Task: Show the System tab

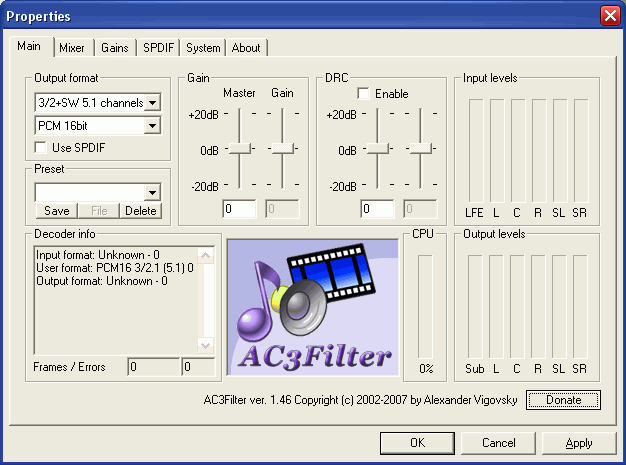Action: 203,48
